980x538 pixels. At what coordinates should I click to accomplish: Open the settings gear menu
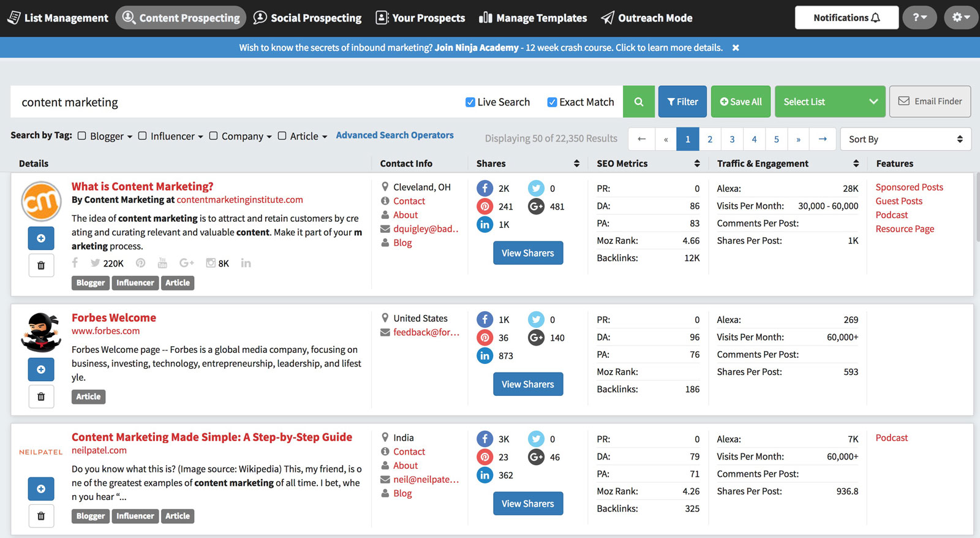960,18
